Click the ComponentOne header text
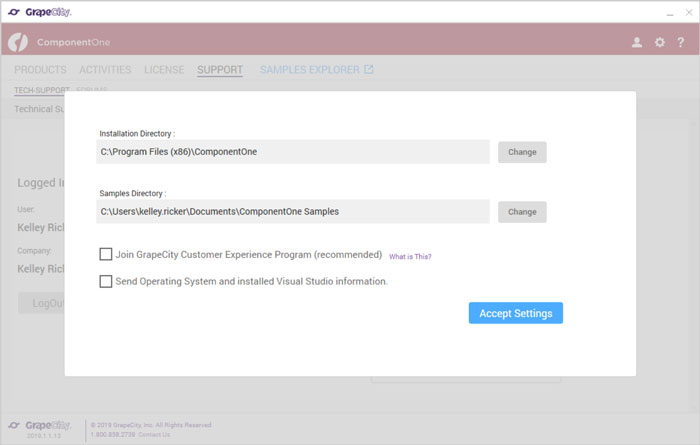This screenshot has width=700, height=445. (x=73, y=42)
